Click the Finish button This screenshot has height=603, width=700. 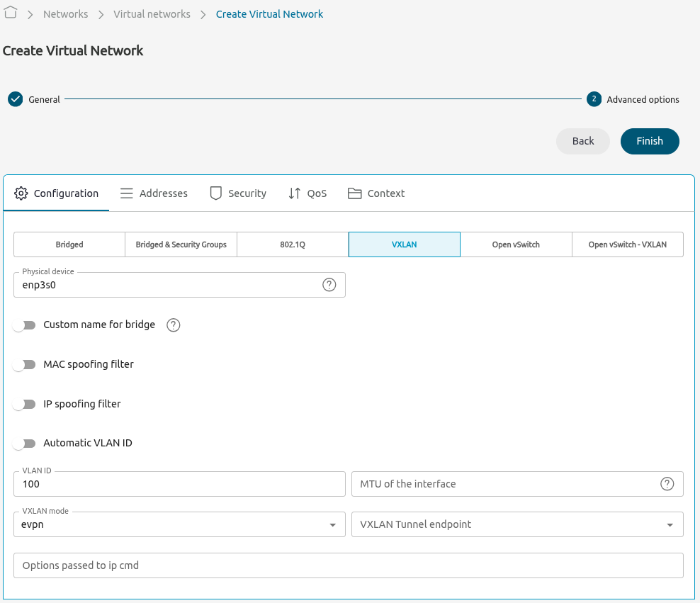(x=650, y=141)
